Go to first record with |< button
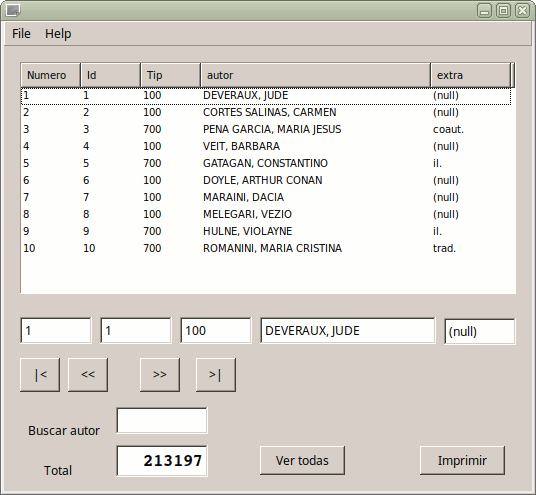Image resolution: width=536 pixels, height=495 pixels. pos(40,375)
